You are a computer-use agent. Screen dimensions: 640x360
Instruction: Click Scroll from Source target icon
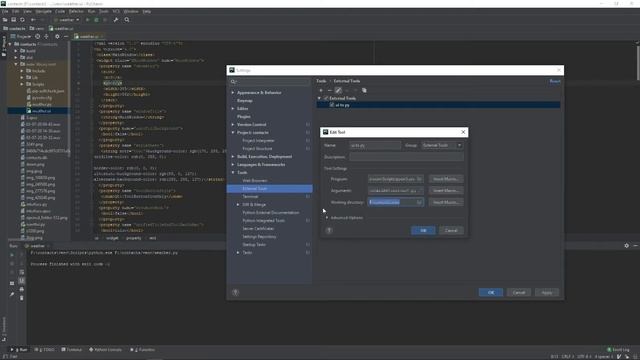point(38,36)
